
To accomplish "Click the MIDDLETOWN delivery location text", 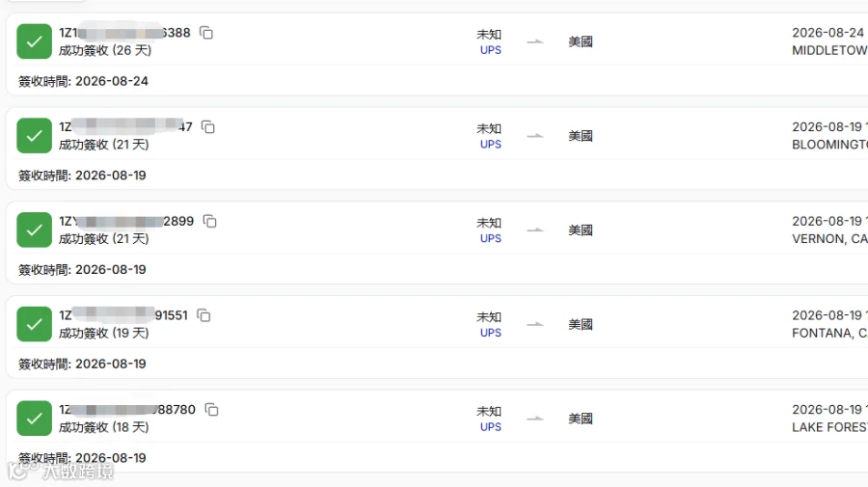I will click(829, 50).
